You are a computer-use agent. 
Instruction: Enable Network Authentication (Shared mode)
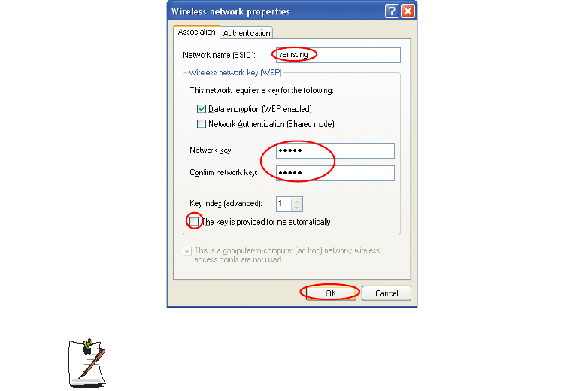coord(202,124)
